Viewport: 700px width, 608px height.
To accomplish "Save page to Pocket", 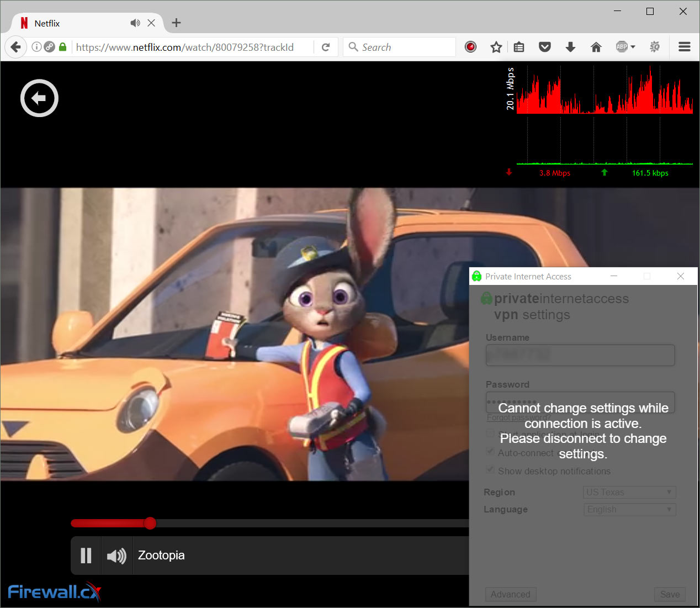I will pos(545,47).
